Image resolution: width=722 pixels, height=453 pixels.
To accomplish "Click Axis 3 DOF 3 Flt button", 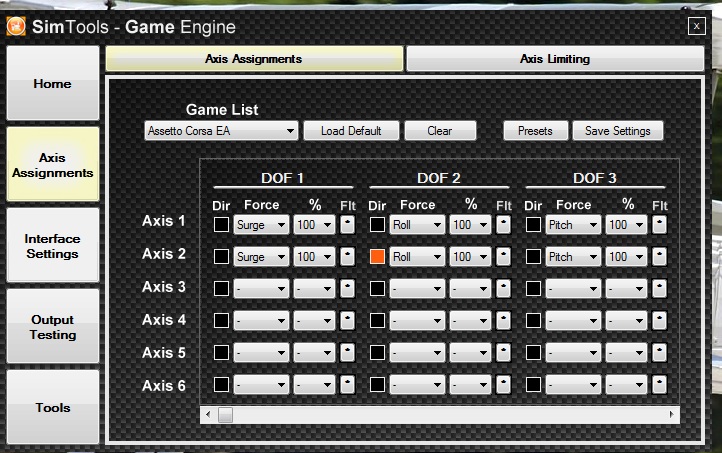I will (659, 289).
